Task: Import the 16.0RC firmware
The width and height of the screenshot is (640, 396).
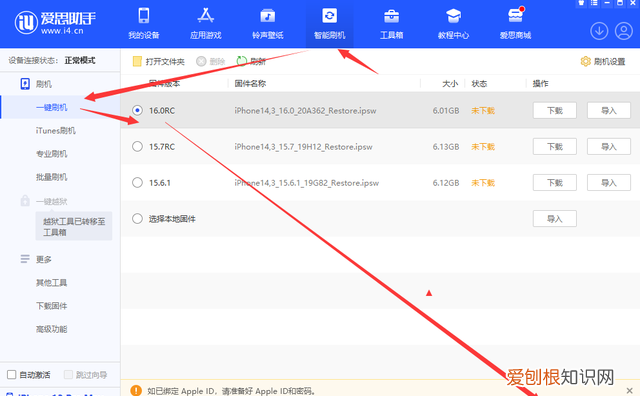Action: click(609, 111)
